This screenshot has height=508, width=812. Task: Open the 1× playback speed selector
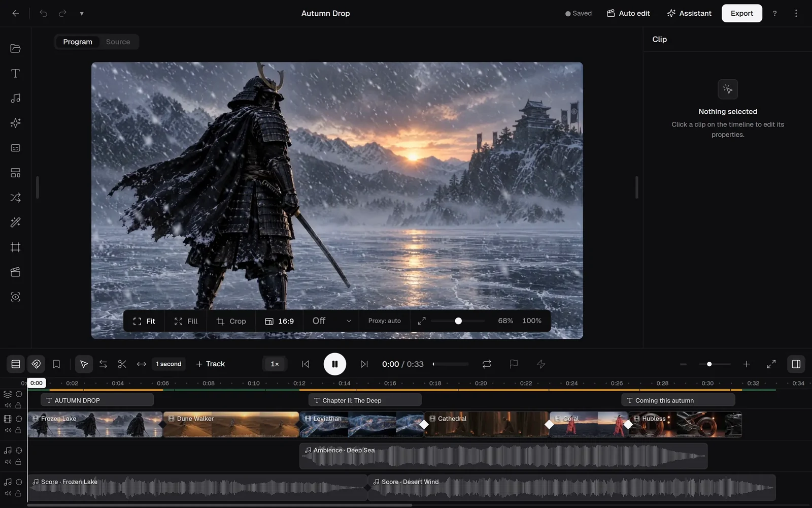pyautogui.click(x=275, y=364)
